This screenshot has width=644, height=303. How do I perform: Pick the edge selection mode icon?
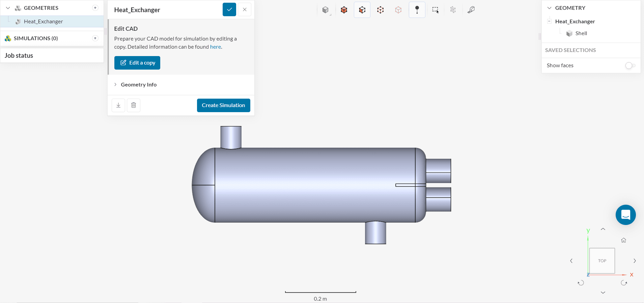380,10
